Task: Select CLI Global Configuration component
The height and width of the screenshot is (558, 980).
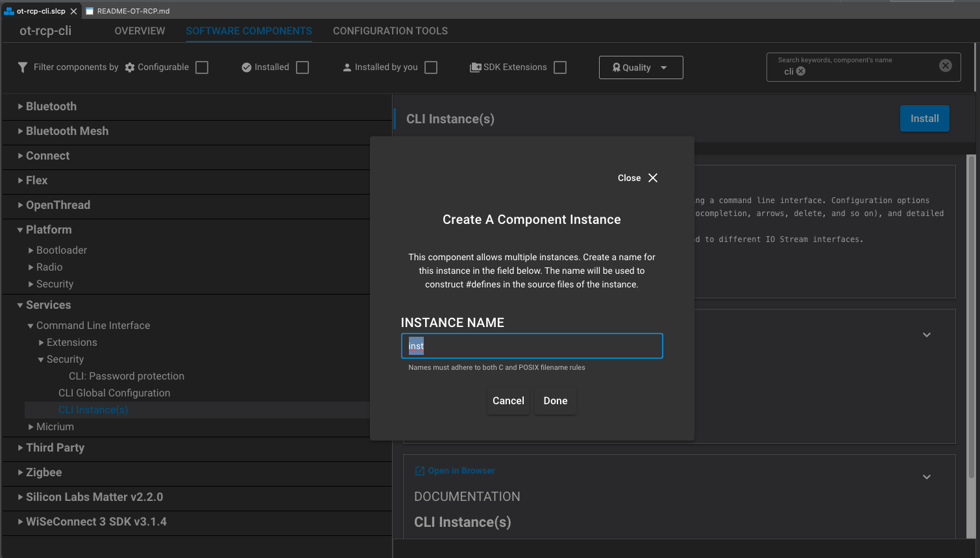Action: 114,393
